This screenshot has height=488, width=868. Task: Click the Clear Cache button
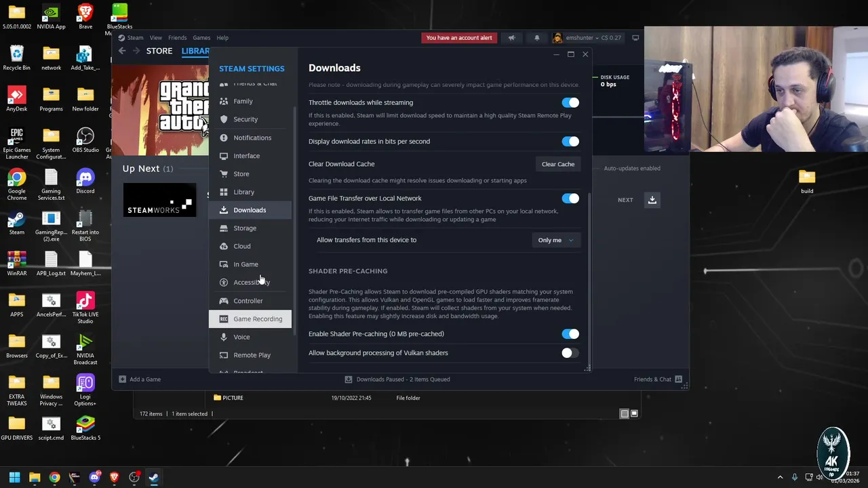pos(558,164)
